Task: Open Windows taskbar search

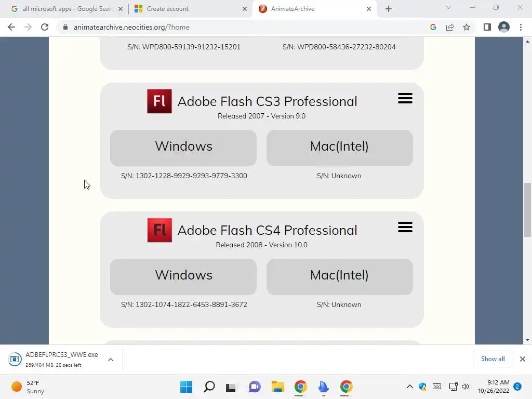Action: point(209,387)
